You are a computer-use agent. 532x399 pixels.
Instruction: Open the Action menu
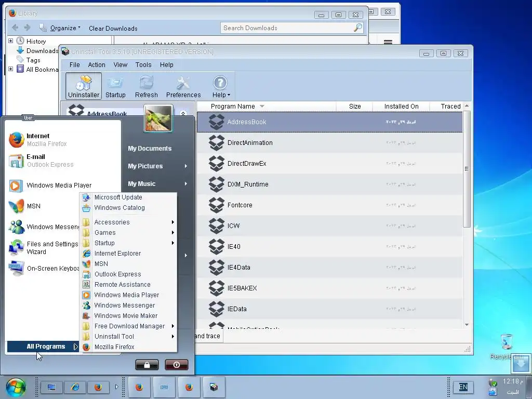[97, 65]
